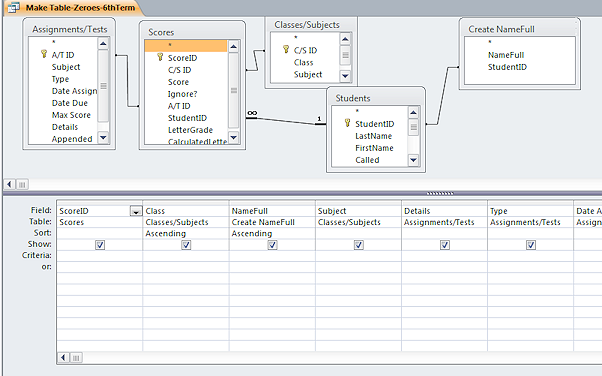Click the Criteria cell under Class column
This screenshot has width=602, height=376.
[x=186, y=256]
